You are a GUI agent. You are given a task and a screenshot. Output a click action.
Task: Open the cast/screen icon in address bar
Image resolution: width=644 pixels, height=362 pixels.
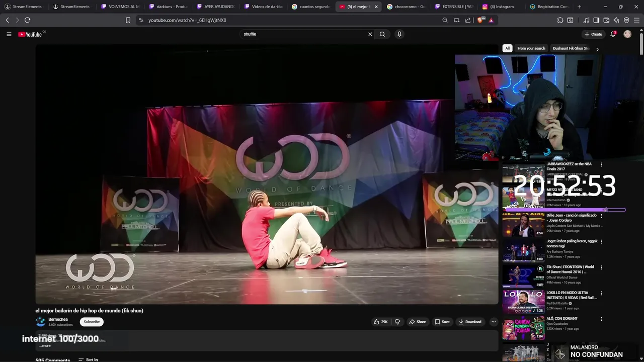(456, 20)
